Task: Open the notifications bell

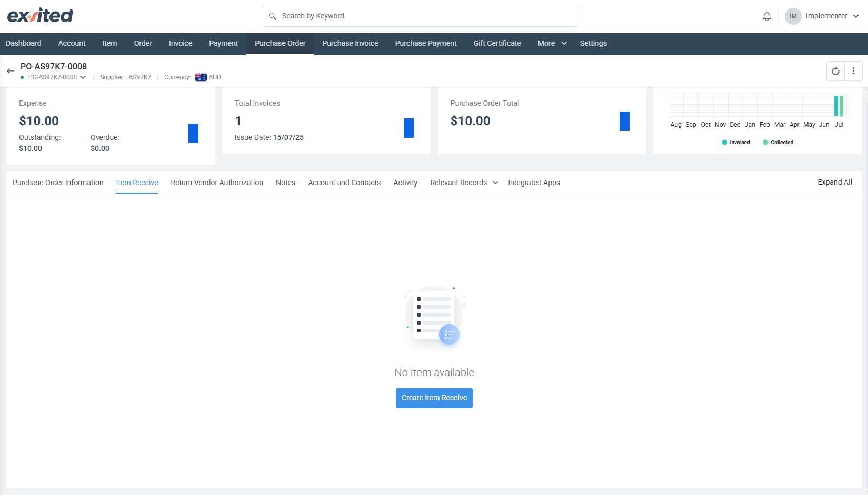Action: (x=767, y=16)
